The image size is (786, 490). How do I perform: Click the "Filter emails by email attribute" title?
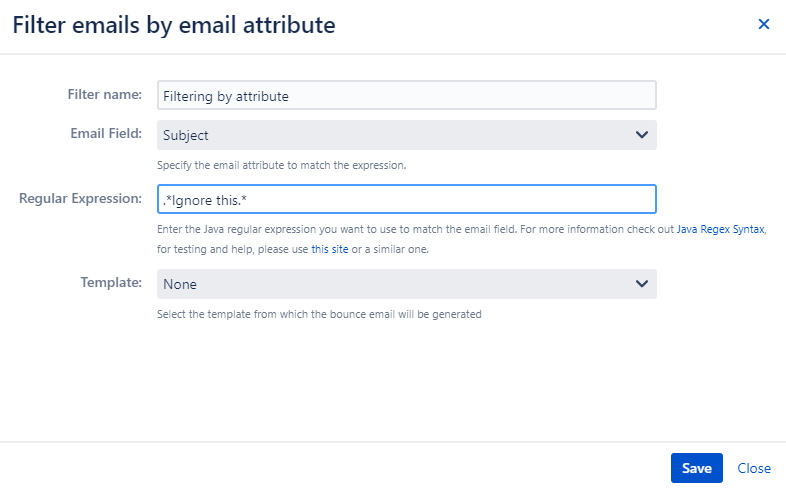pos(174,25)
